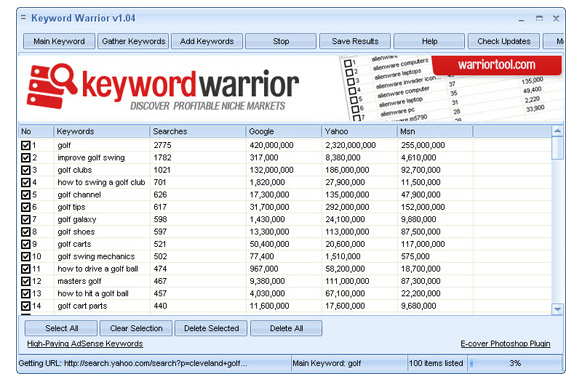Click the Getting URL status text
Viewport: 582px width, 382px height.
(x=133, y=363)
